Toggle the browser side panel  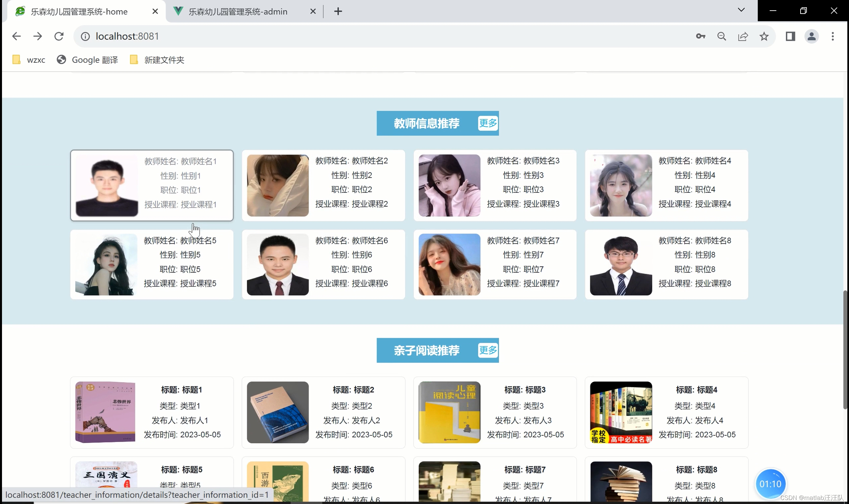pyautogui.click(x=790, y=36)
